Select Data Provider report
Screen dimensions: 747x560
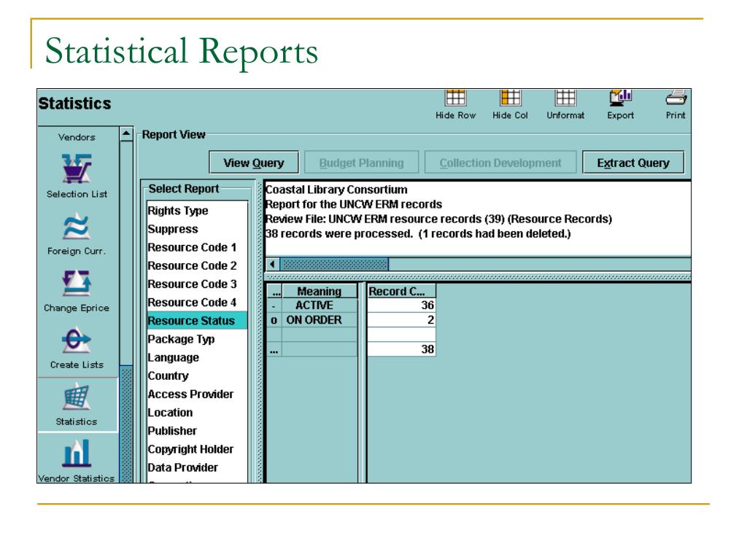(197, 467)
